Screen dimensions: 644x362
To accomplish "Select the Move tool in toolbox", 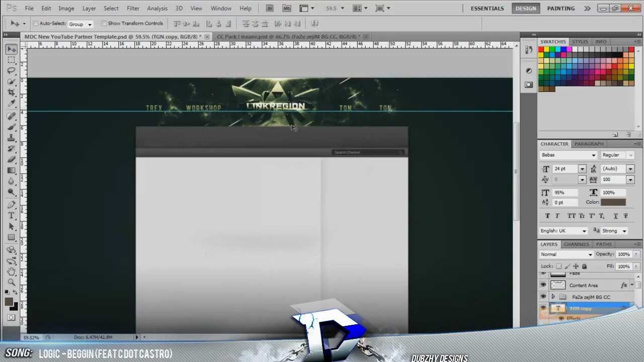I will coord(12,49).
